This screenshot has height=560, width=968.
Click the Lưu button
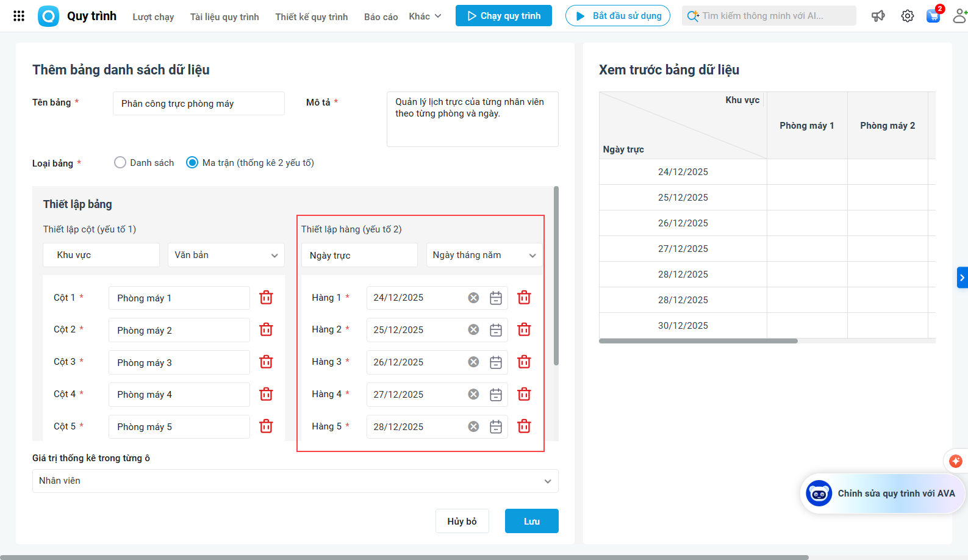(531, 521)
